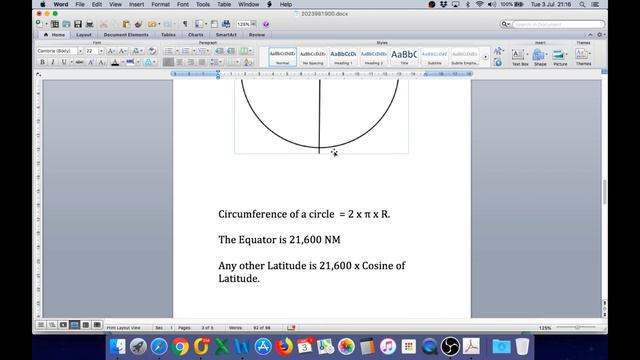The image size is (640, 360).
Task: Switch to the Tables ribbon tab
Action: click(168, 35)
